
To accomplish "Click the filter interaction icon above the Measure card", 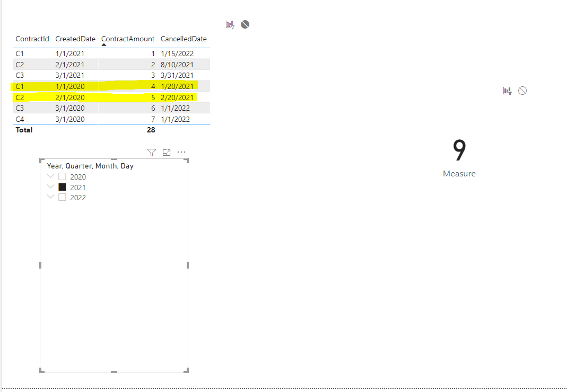I will pyautogui.click(x=508, y=91).
